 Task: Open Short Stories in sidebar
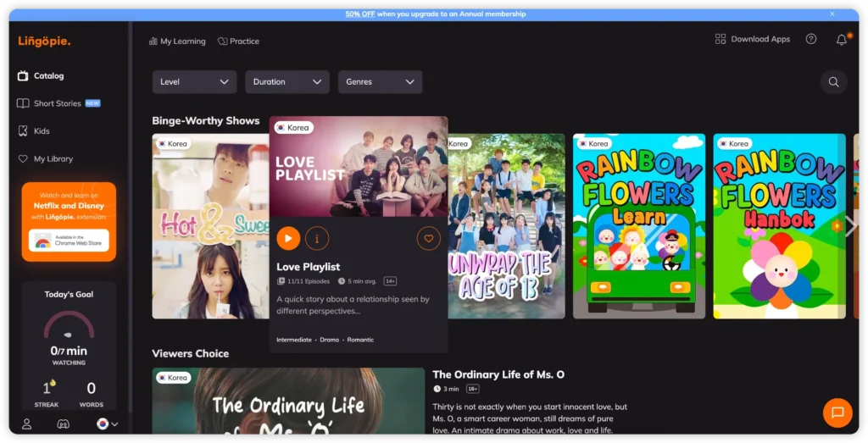[x=58, y=103]
